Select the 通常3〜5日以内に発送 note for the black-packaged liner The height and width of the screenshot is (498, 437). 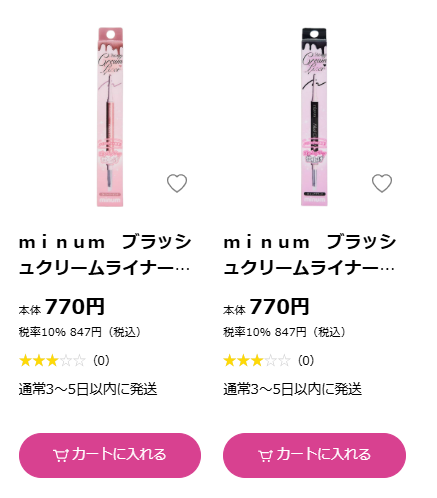pos(293,389)
